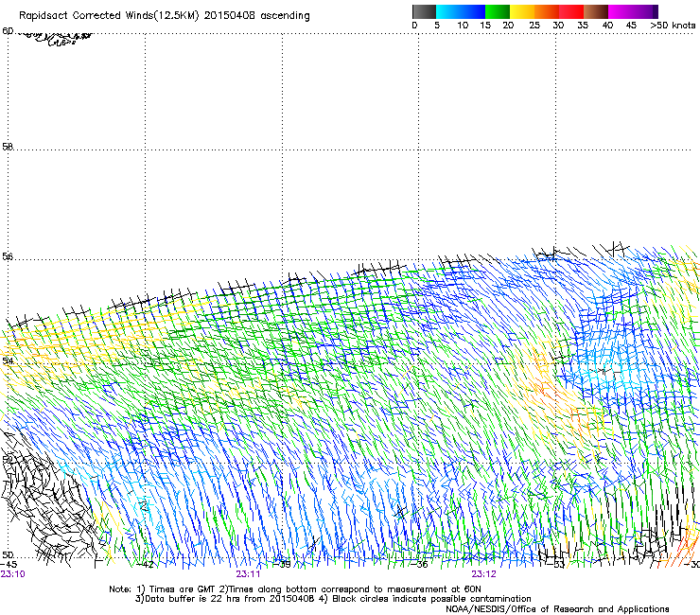Click the latitude label '54'

point(8,360)
